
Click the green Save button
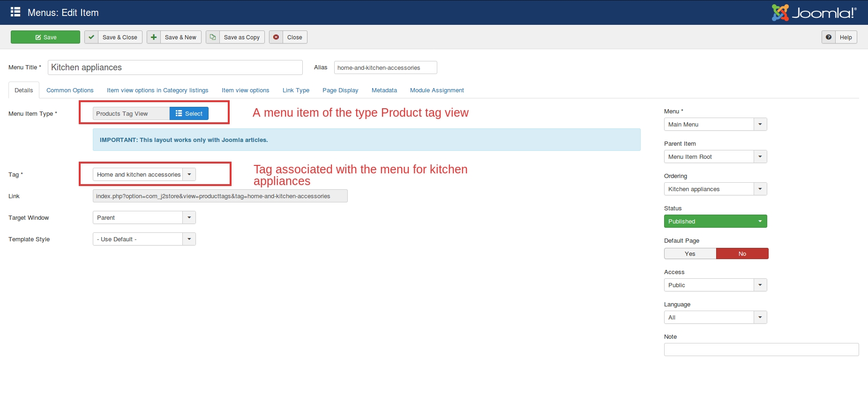click(45, 37)
